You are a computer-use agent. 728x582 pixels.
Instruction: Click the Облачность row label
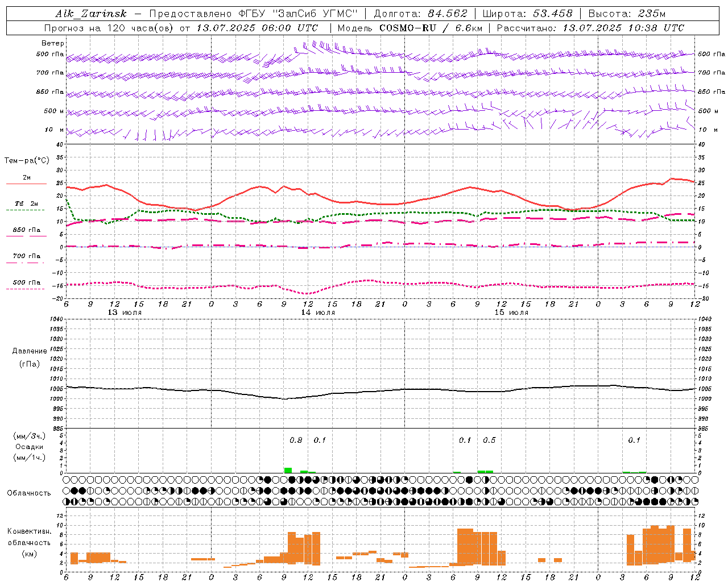(29, 493)
